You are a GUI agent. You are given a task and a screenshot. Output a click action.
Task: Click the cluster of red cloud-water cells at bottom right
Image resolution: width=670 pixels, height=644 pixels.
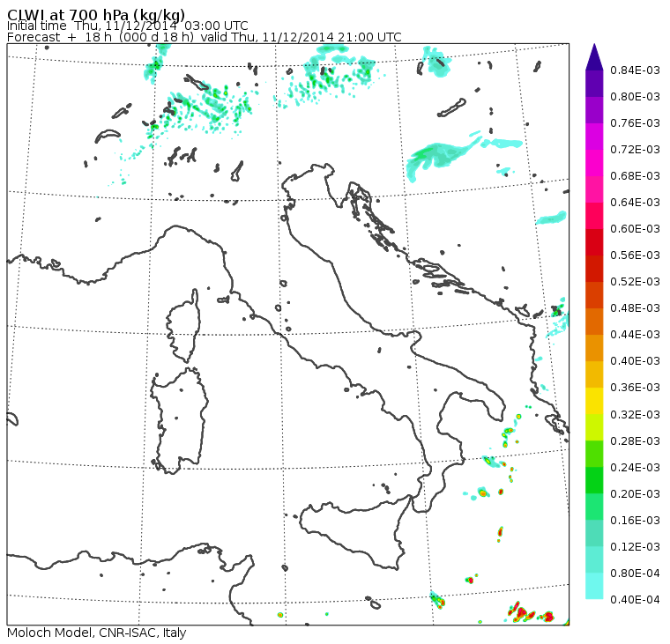click(x=531, y=613)
